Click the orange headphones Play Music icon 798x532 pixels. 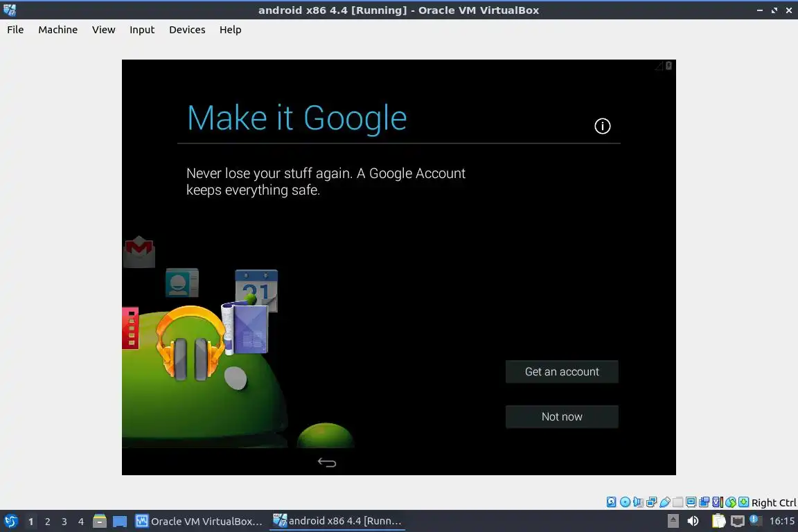coord(191,344)
